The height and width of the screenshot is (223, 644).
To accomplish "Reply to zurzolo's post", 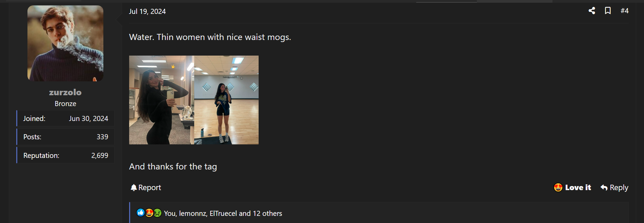I will tap(614, 187).
